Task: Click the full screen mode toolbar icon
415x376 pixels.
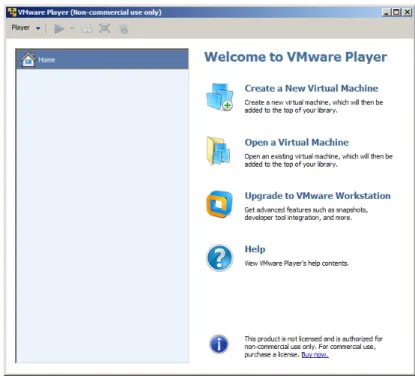Action: coord(105,28)
